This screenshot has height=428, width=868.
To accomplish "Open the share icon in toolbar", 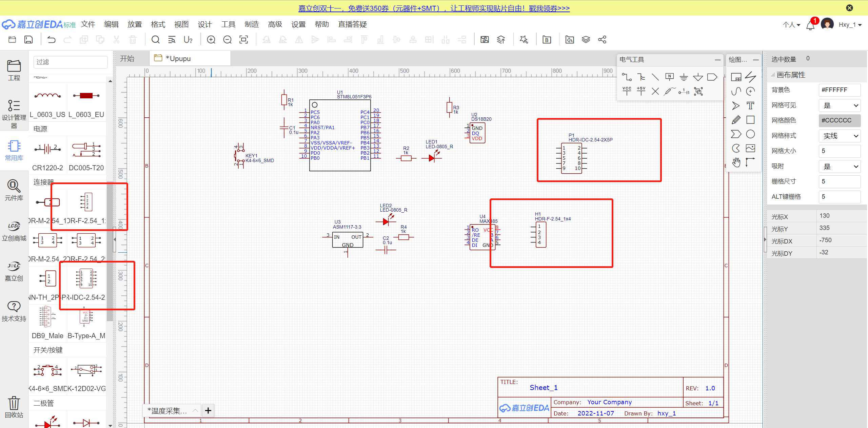I will click(602, 40).
